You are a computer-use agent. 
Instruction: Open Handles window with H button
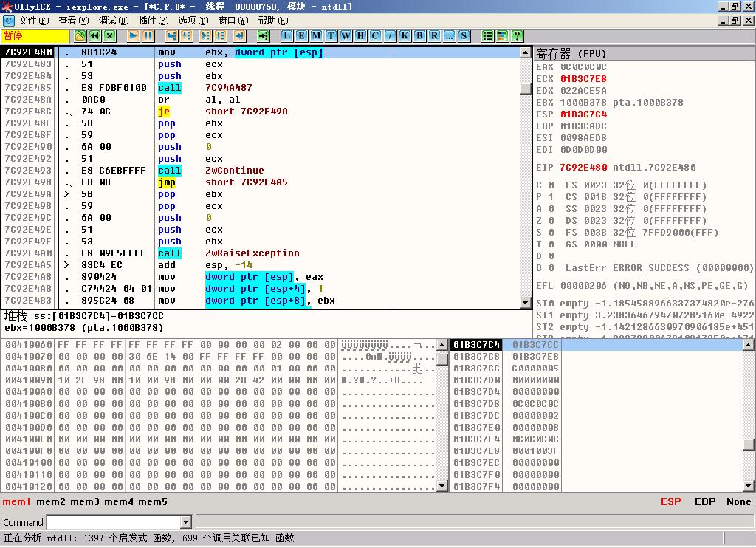pos(360,35)
